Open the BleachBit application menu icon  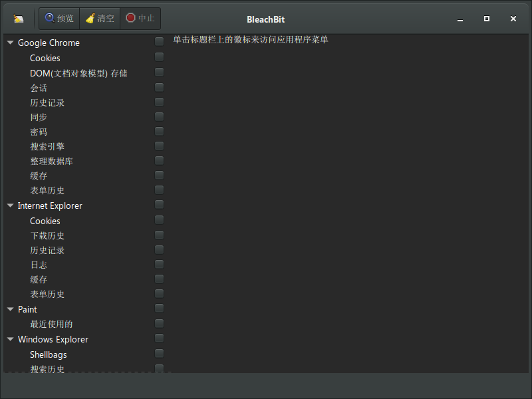(19, 19)
